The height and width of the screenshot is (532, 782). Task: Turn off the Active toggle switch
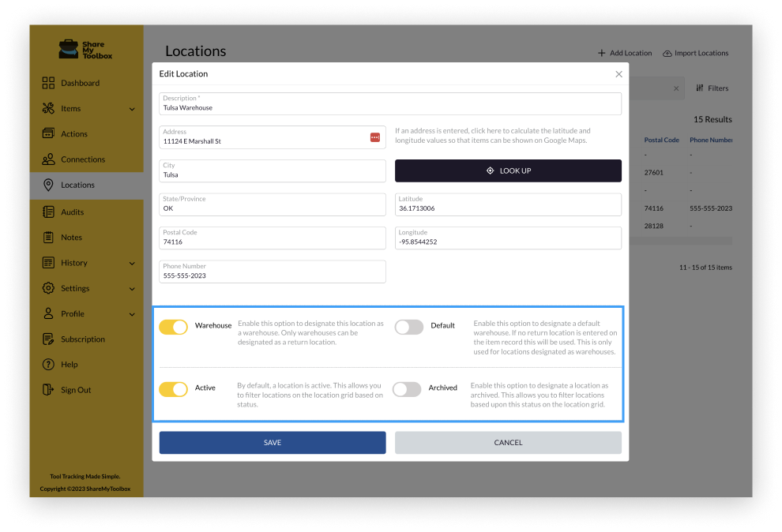[x=173, y=388]
